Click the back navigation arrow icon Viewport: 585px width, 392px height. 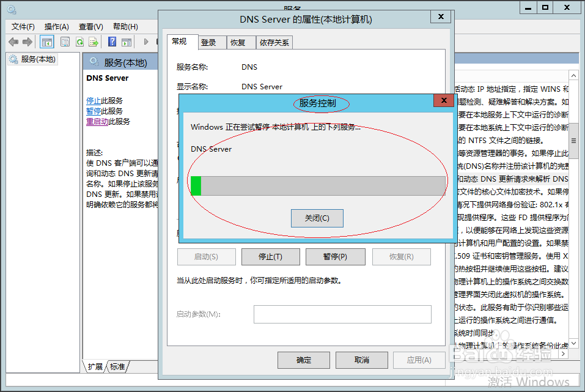[x=13, y=42]
